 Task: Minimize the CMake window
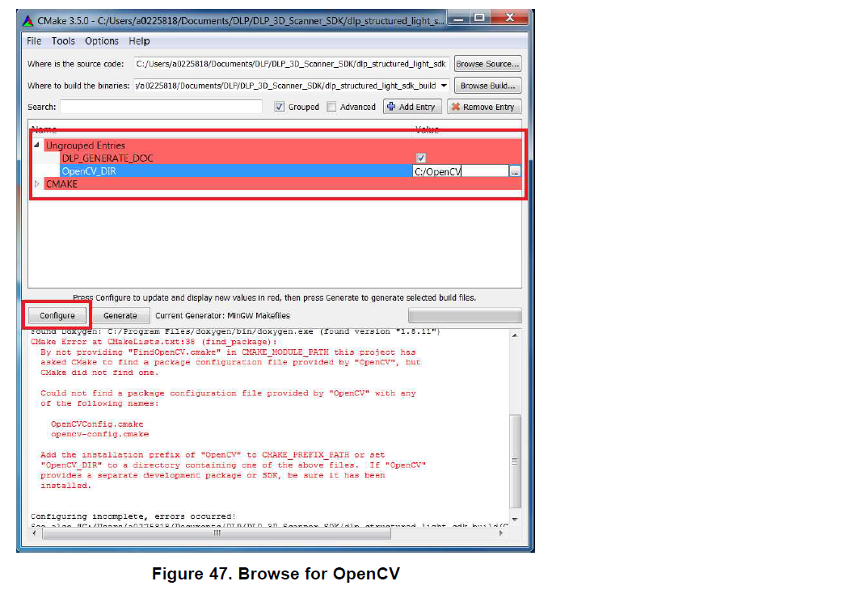(x=459, y=19)
